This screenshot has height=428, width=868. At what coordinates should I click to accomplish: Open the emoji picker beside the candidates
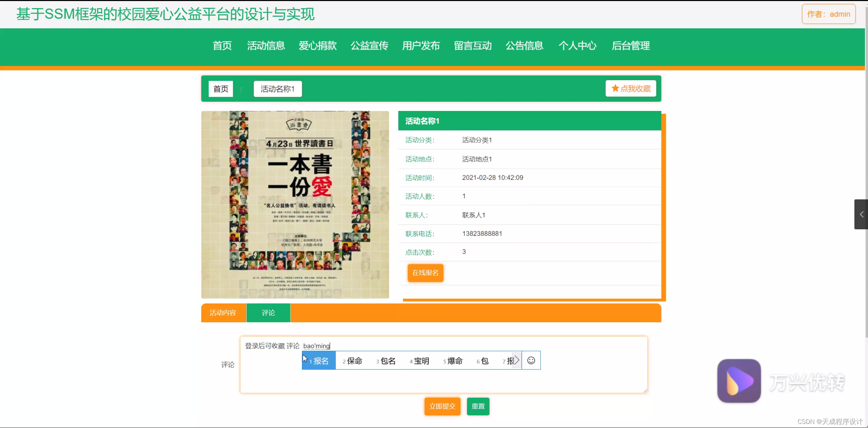point(531,360)
